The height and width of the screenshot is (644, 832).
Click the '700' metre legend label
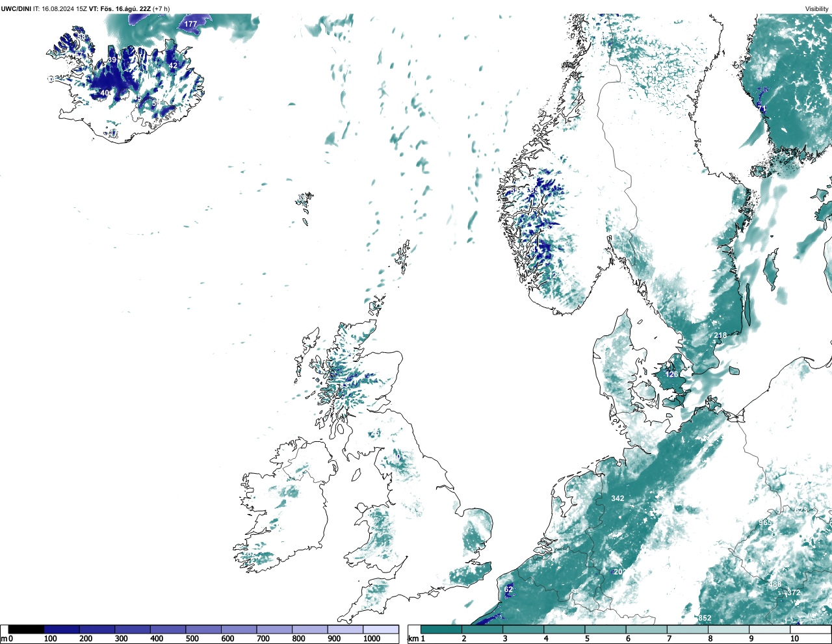coord(263,639)
